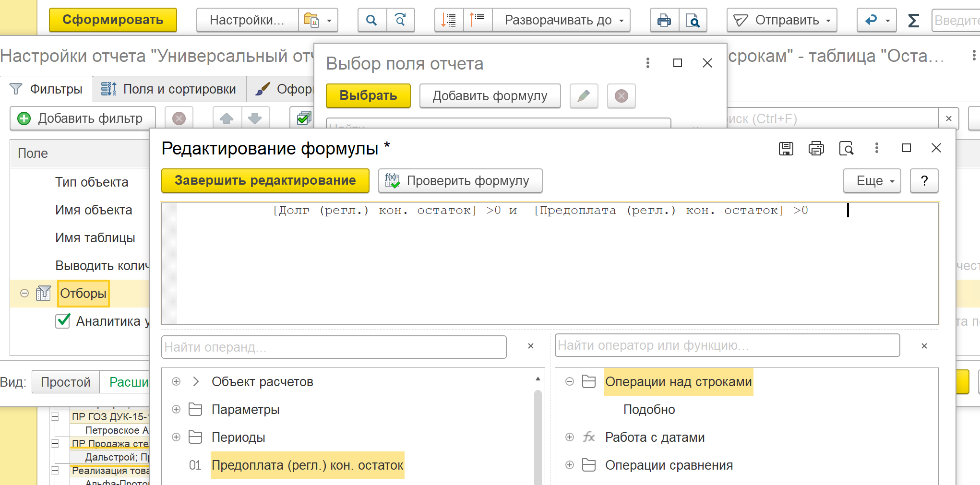
Task: Click the blue return arrow dropdown
Action: [x=876, y=20]
